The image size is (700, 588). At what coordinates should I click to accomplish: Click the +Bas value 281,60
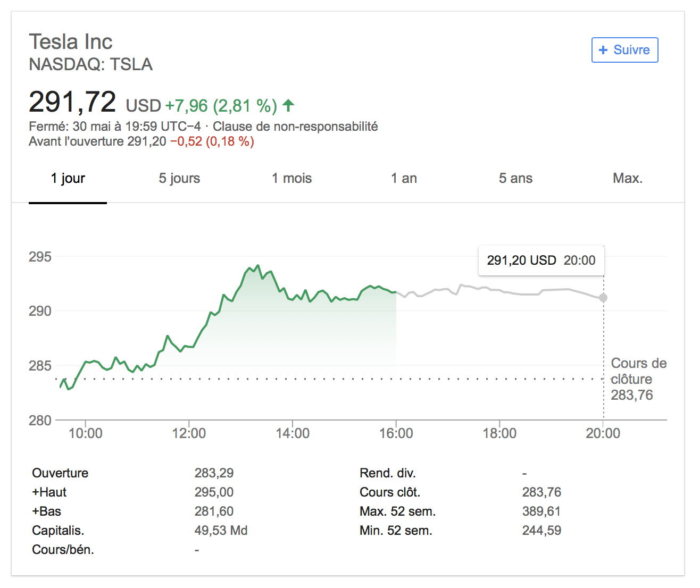214,511
